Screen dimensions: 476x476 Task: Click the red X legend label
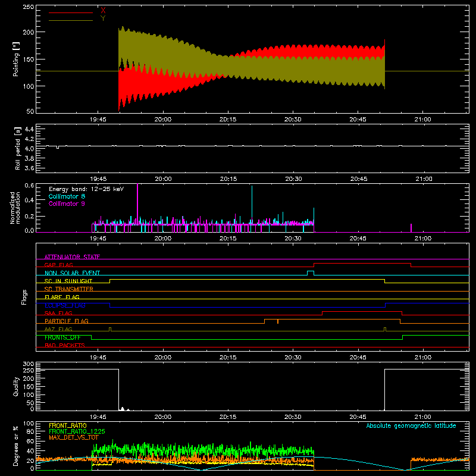[103, 11]
